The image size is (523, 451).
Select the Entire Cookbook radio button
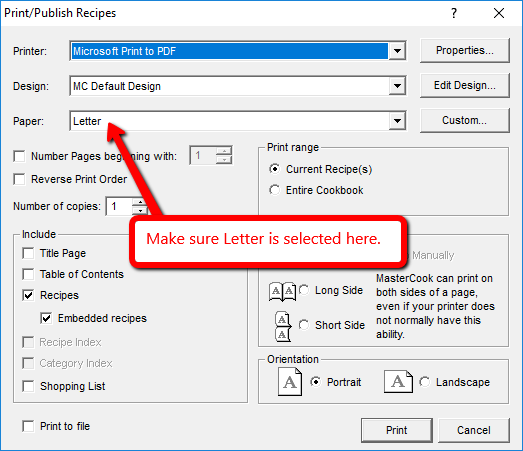tap(275, 190)
